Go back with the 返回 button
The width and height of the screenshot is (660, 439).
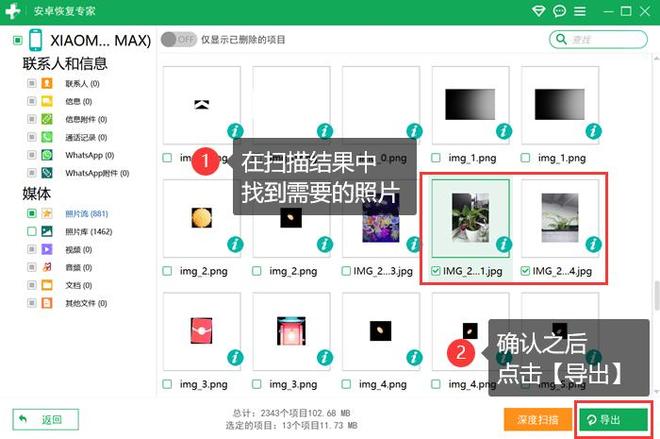pyautogui.click(x=46, y=420)
